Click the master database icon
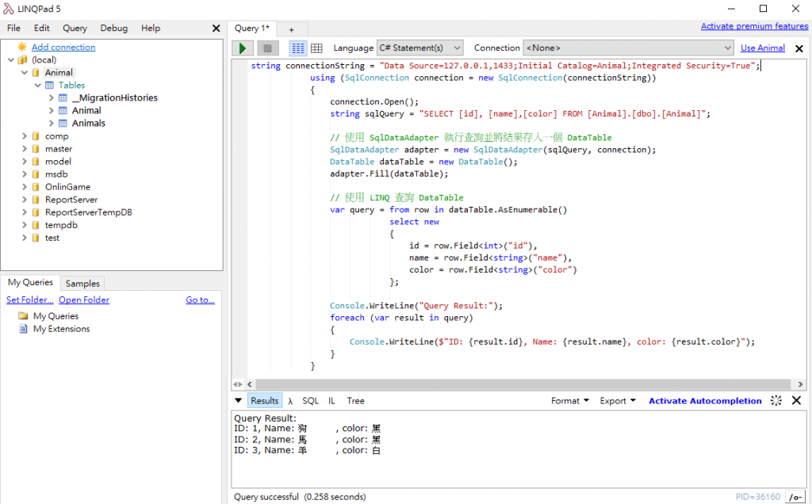Image resolution: width=812 pixels, height=504 pixels. 36,149
